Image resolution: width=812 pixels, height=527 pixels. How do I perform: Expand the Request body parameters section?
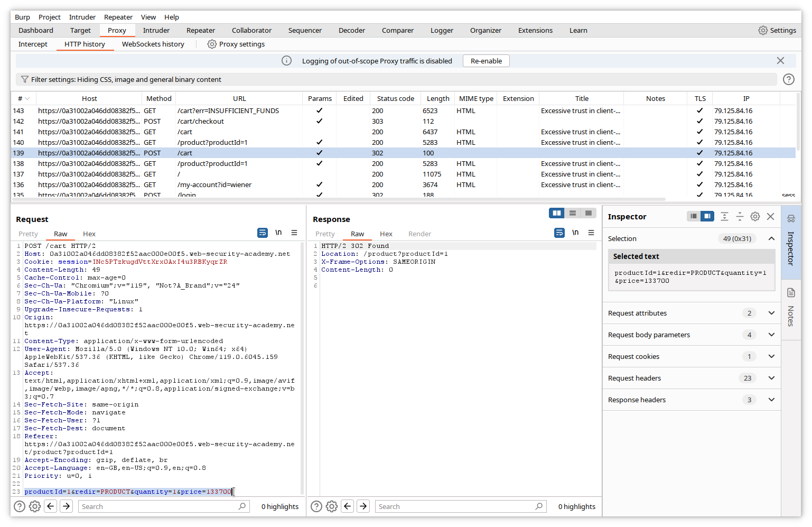tap(771, 335)
